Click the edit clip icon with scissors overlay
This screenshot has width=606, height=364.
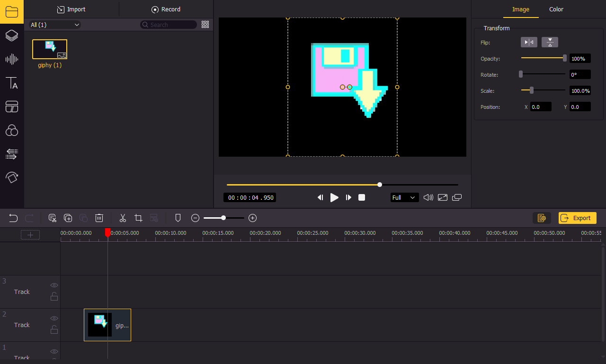[x=53, y=218]
